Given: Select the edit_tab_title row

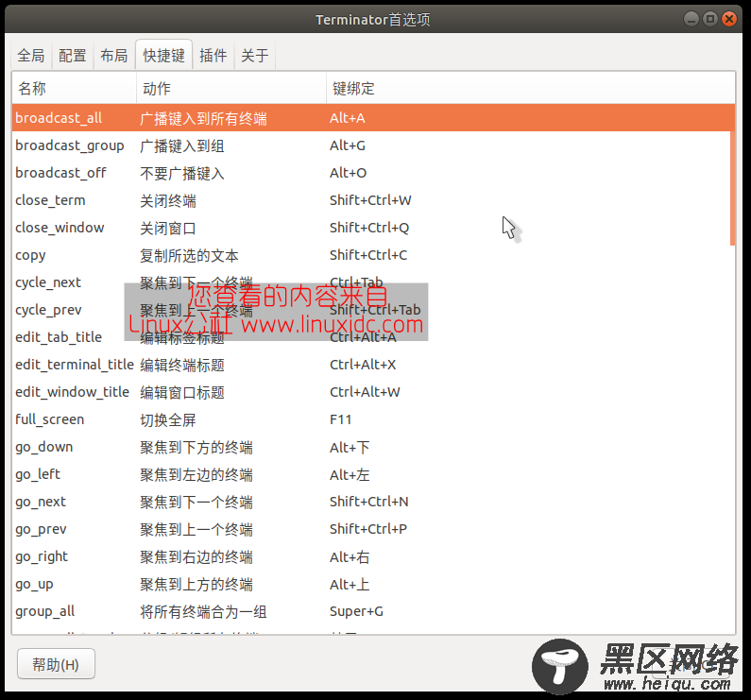Looking at the screenshot, I should click(x=373, y=337).
